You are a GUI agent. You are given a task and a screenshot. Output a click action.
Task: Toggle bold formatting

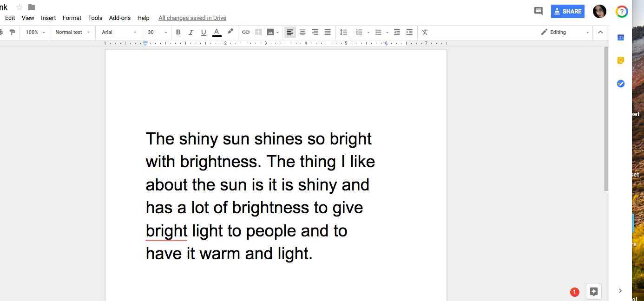tap(178, 32)
